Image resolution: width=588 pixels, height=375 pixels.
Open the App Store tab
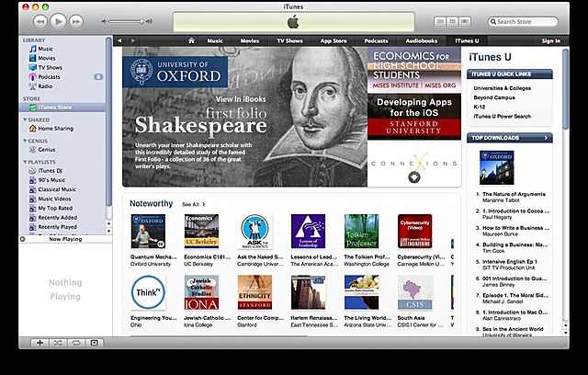334,40
